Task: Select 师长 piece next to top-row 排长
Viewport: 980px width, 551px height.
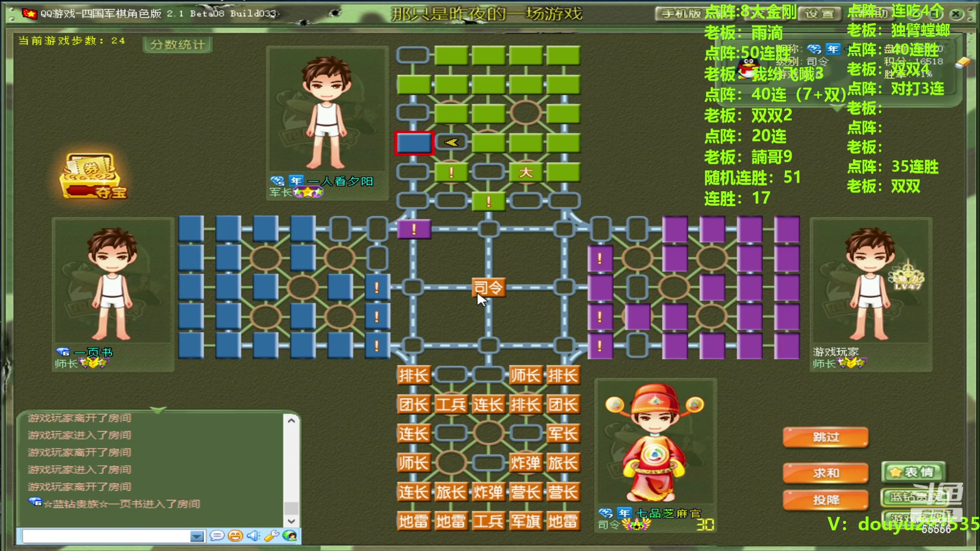Action: click(526, 376)
